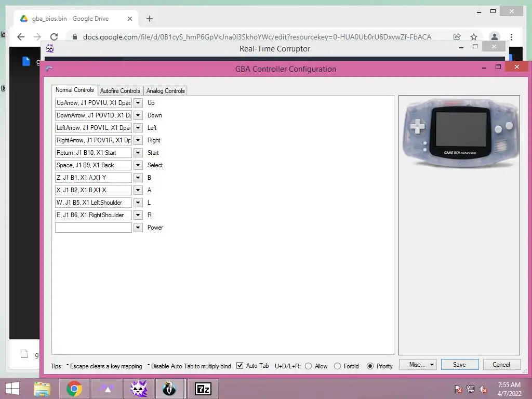Focus the Select binding field showing Space

pyautogui.click(x=94, y=165)
